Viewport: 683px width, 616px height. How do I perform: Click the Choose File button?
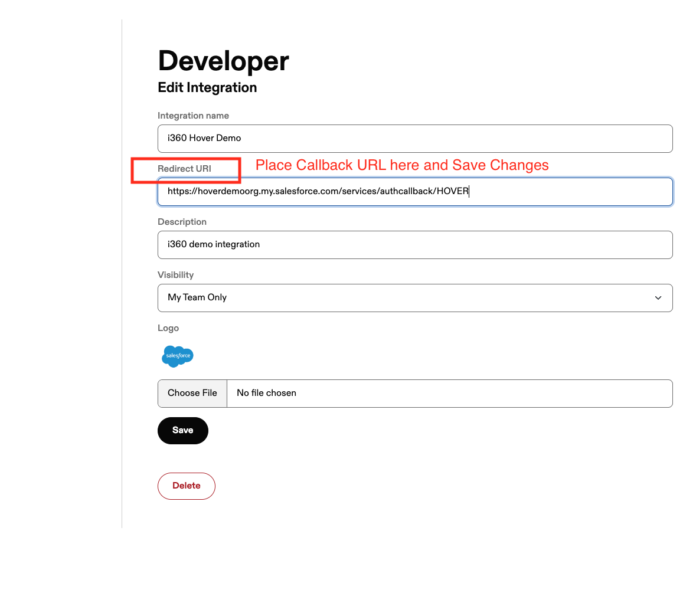pyautogui.click(x=192, y=393)
